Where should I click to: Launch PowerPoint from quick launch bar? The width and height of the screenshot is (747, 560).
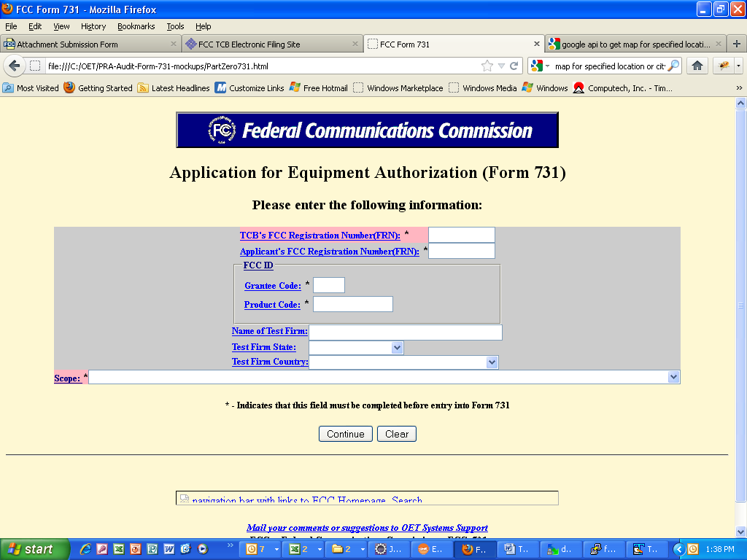136,549
